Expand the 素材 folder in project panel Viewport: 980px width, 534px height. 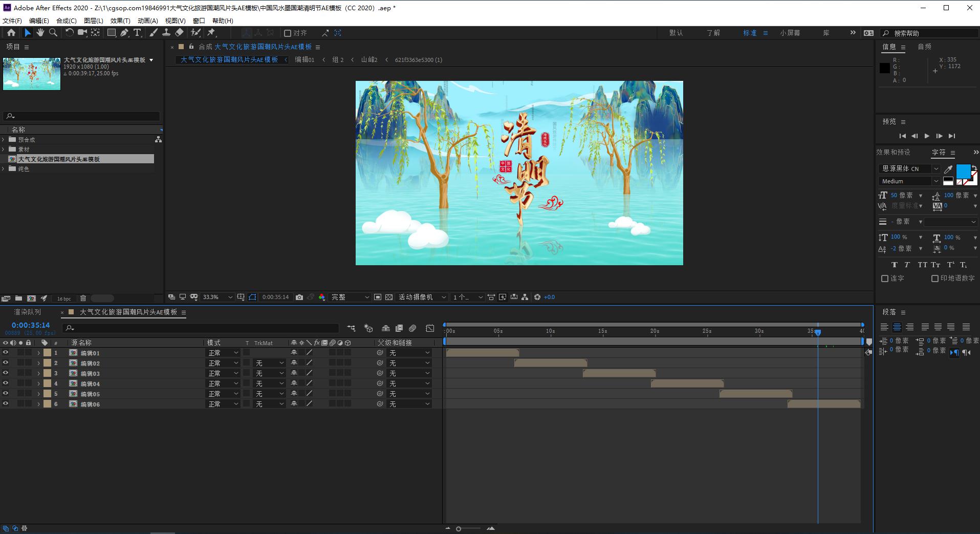(x=4, y=149)
